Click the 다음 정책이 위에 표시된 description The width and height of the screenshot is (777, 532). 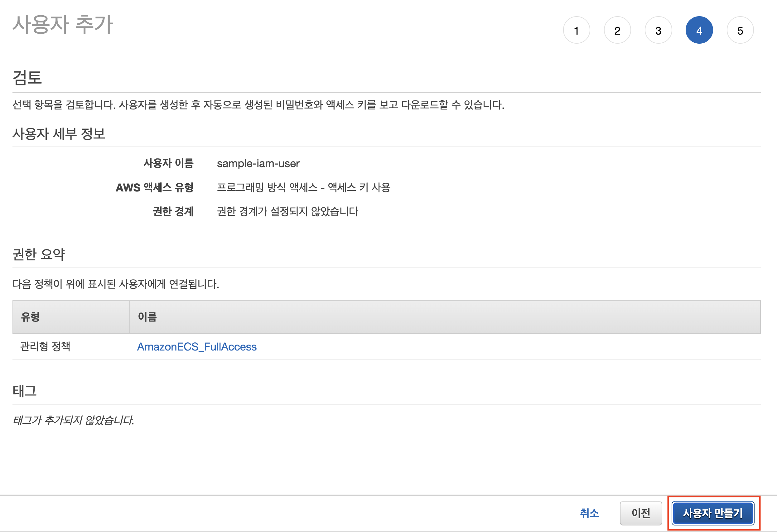pyautogui.click(x=116, y=284)
